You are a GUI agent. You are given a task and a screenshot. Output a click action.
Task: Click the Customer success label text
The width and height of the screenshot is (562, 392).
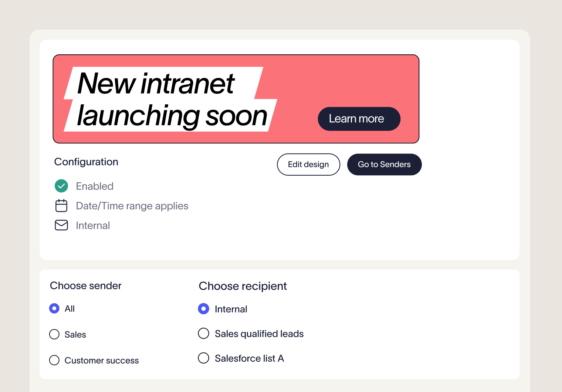(x=102, y=360)
